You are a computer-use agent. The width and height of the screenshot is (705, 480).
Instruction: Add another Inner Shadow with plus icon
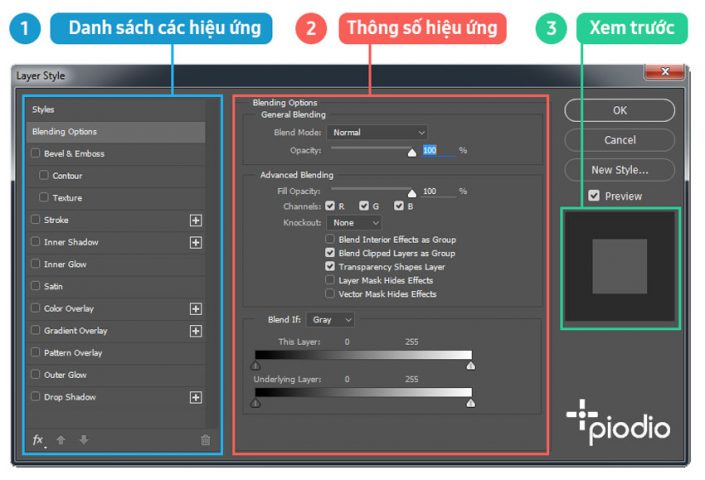[196, 243]
